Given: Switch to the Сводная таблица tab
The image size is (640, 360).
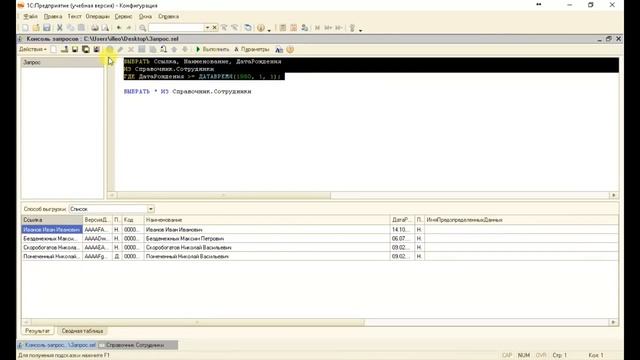Looking at the screenshot, I should (x=82, y=331).
